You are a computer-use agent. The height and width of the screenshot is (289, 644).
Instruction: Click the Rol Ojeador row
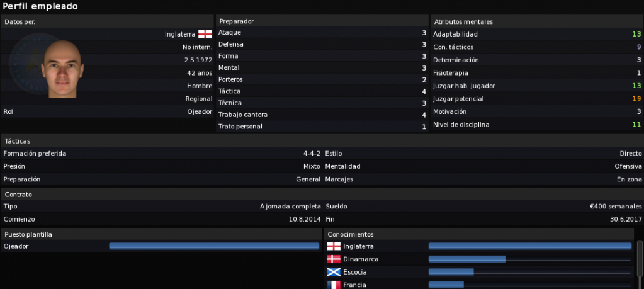coord(108,111)
